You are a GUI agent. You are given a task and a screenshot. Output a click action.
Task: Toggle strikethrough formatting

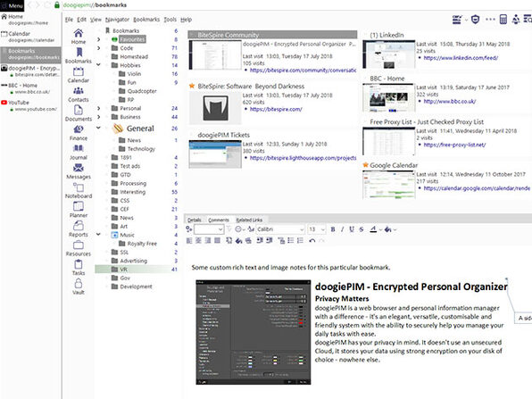pos(361,229)
